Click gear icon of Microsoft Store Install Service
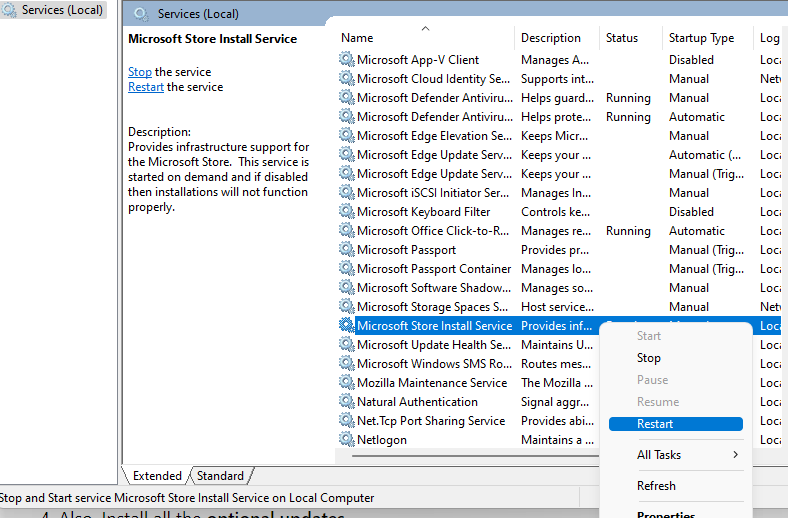 pos(346,325)
